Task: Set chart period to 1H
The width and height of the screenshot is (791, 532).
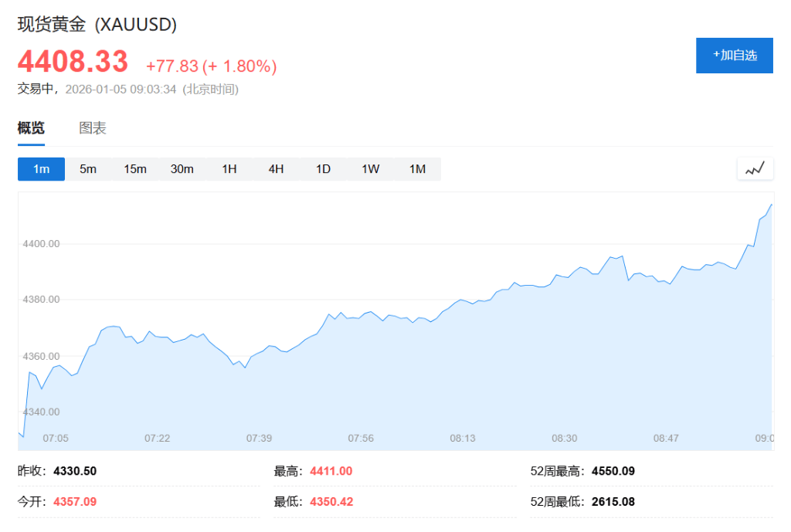Action: point(229,169)
